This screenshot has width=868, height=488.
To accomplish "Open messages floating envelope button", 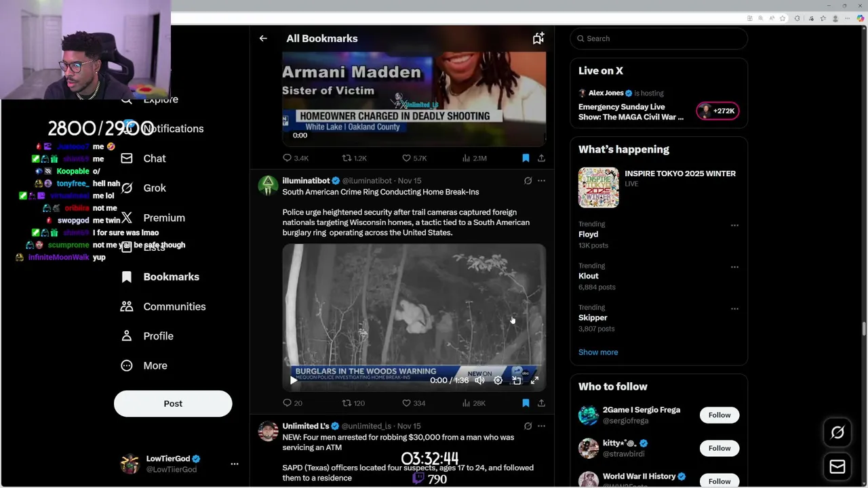I will click(x=837, y=466).
